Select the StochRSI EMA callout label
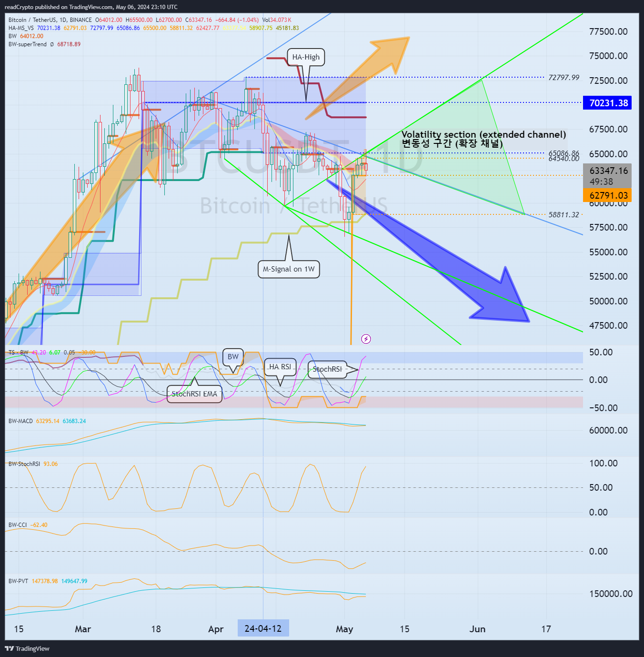The height and width of the screenshot is (657, 644). pyautogui.click(x=194, y=394)
